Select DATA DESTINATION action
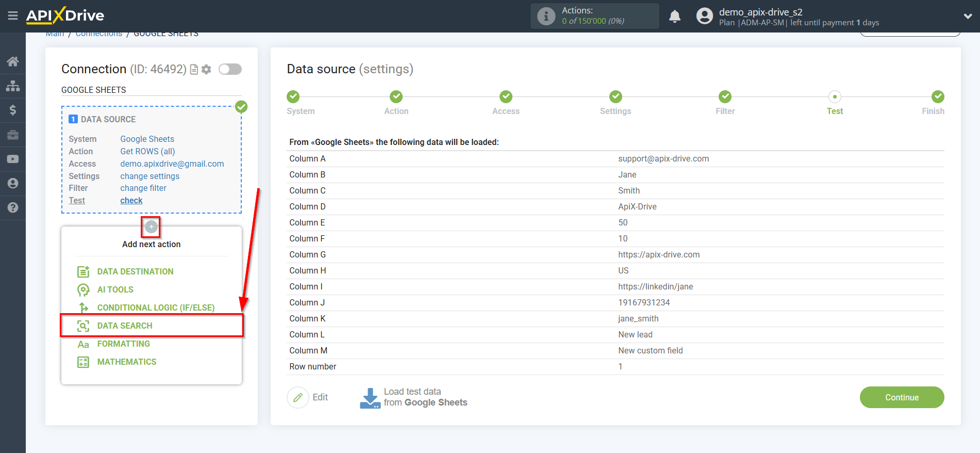The width and height of the screenshot is (980, 453). coord(136,271)
